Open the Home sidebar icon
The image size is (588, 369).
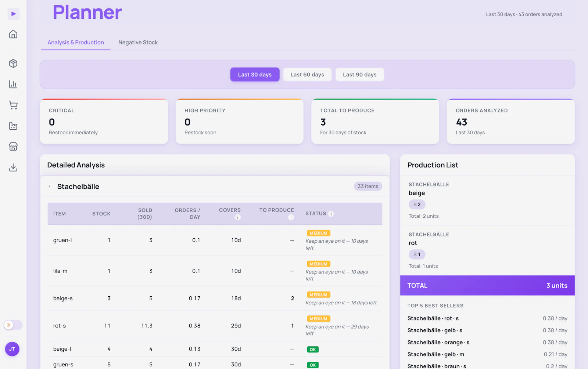(x=13, y=34)
